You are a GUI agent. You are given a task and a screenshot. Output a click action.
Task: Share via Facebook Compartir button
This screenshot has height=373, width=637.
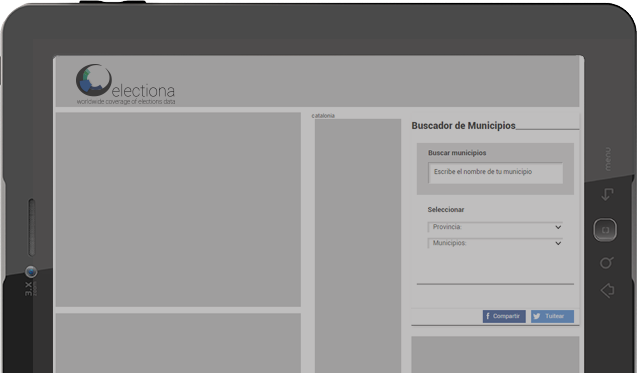tap(504, 316)
